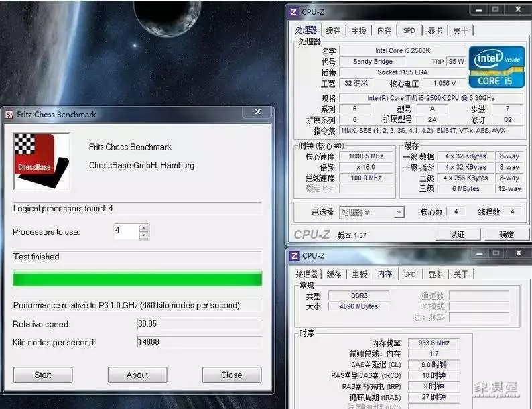Click 'Logical processors found: 4' text

[x=63, y=209]
